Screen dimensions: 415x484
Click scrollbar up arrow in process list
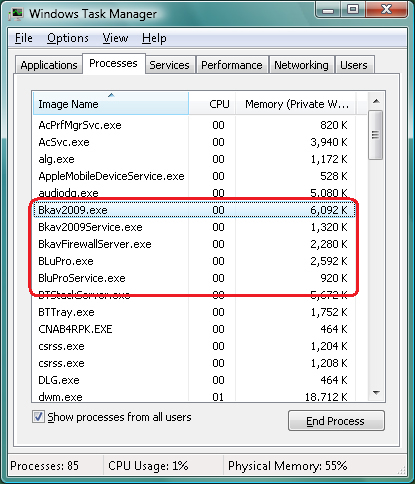(x=376, y=101)
